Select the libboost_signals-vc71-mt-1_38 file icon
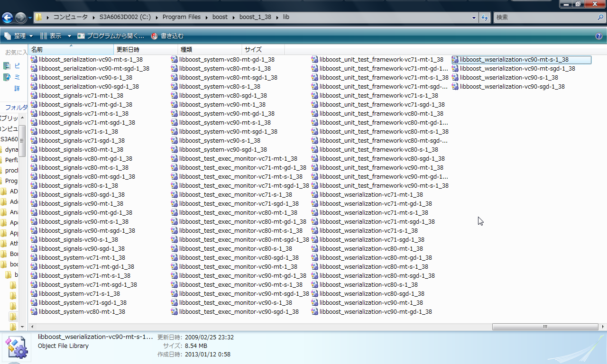Image resolution: width=607 pixels, height=364 pixels. pyautogui.click(x=34, y=96)
